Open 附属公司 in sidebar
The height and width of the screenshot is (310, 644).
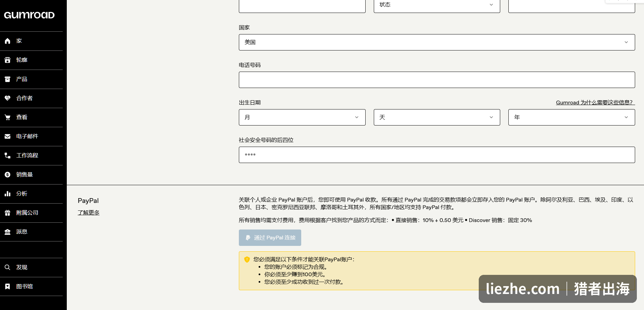pyautogui.click(x=31, y=213)
